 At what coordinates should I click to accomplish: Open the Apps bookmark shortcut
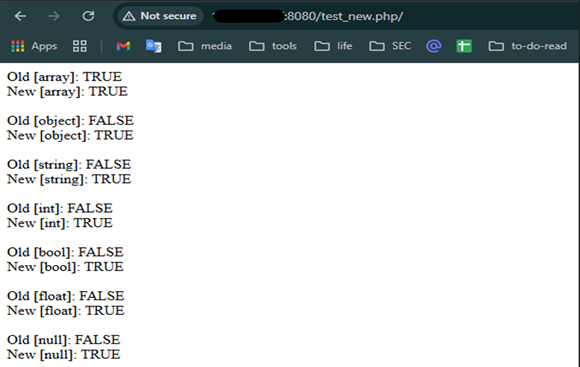tap(34, 46)
